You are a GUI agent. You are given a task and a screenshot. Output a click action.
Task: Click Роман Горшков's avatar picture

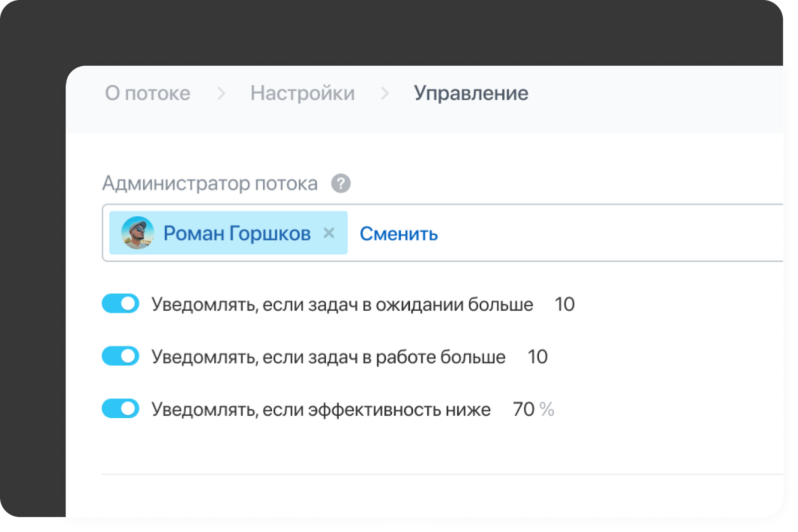click(x=138, y=233)
